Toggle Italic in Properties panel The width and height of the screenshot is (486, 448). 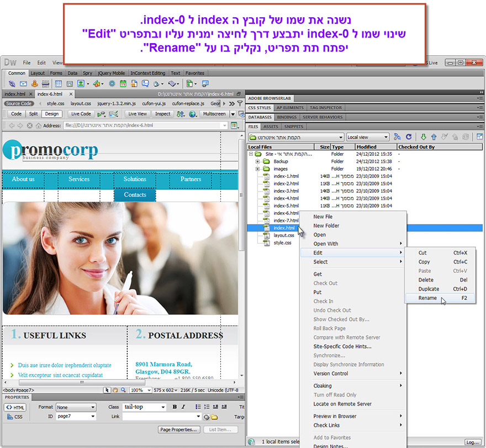click(x=183, y=407)
